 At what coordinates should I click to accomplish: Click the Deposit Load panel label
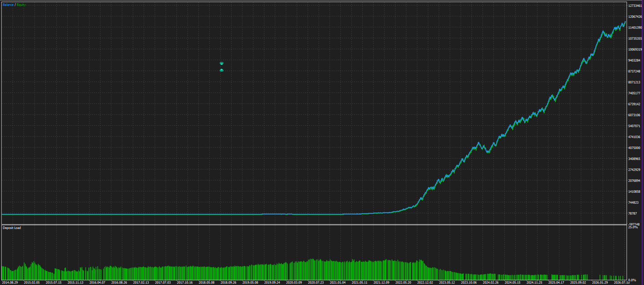[x=12, y=228]
